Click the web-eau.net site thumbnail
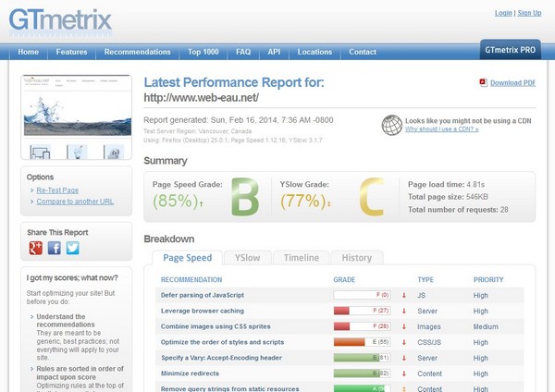 click(x=77, y=117)
